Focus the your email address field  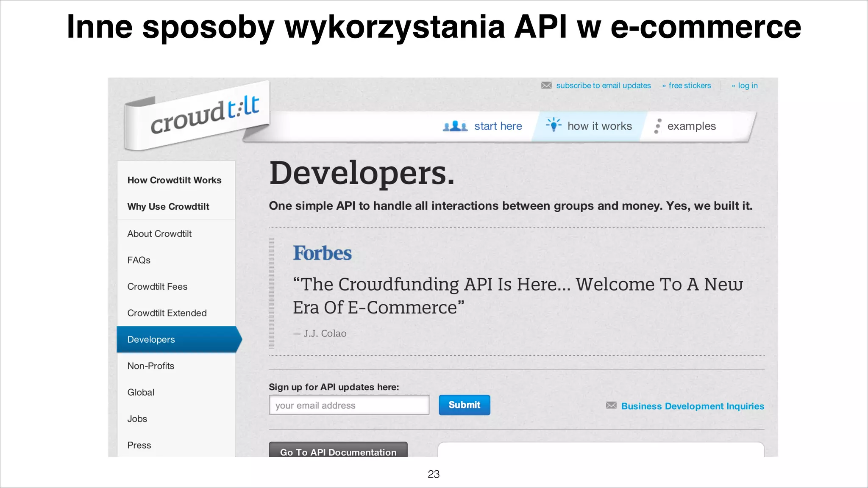[349, 405]
